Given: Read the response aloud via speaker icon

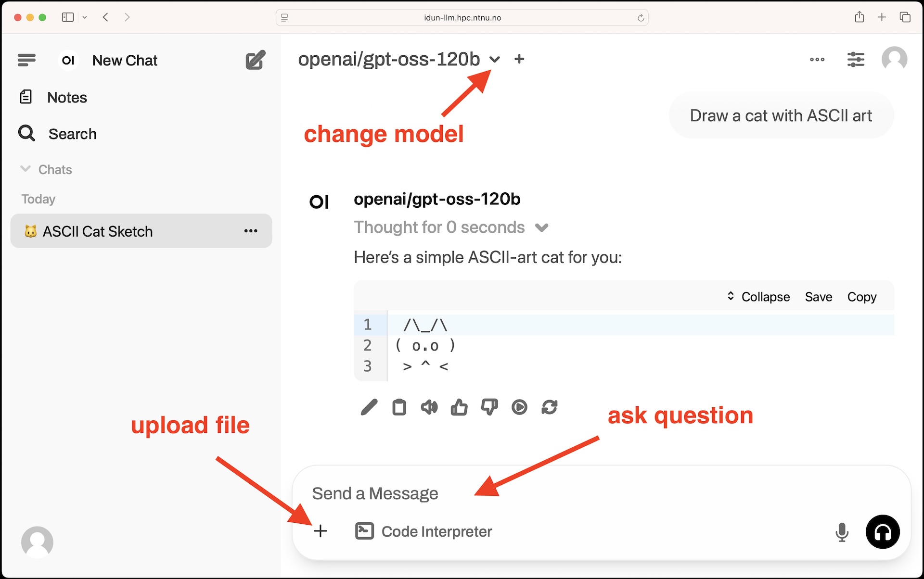Looking at the screenshot, I should click(429, 407).
